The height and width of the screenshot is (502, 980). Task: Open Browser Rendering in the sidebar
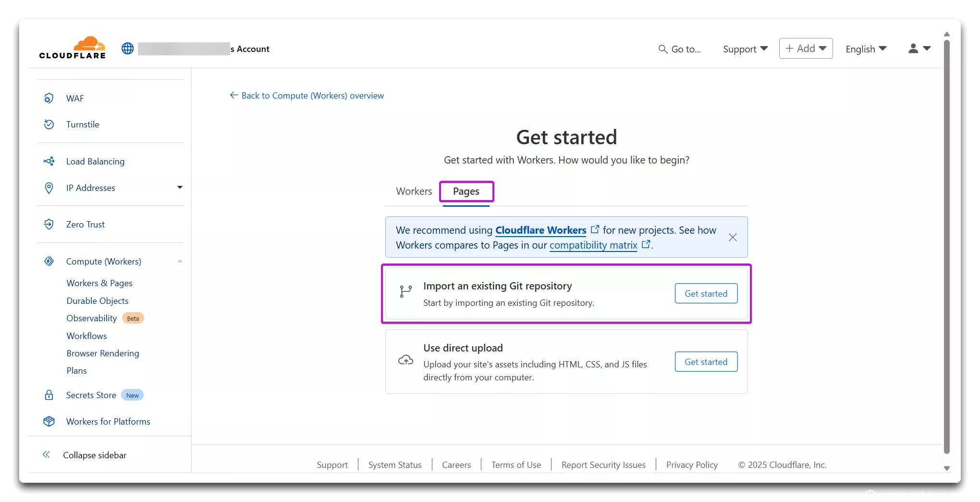(x=103, y=353)
